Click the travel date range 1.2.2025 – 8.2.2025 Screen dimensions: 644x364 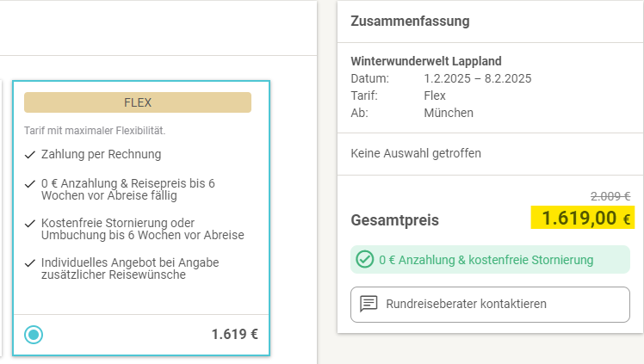click(477, 78)
